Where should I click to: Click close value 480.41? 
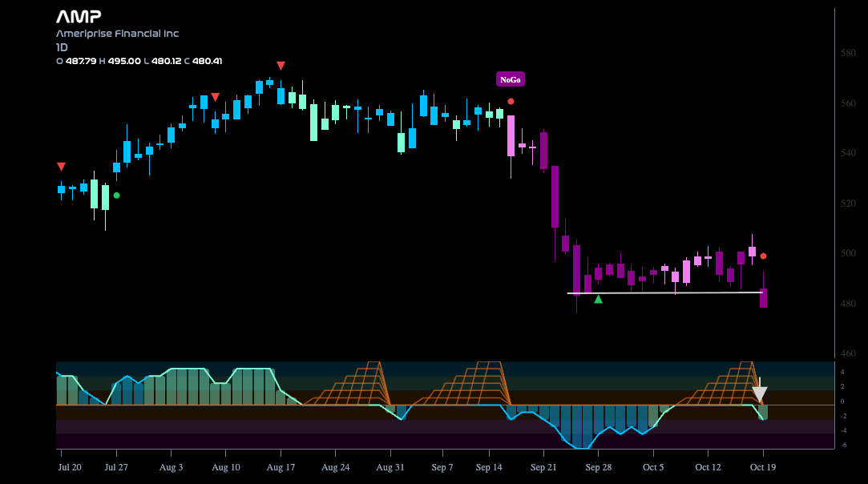pyautogui.click(x=207, y=61)
